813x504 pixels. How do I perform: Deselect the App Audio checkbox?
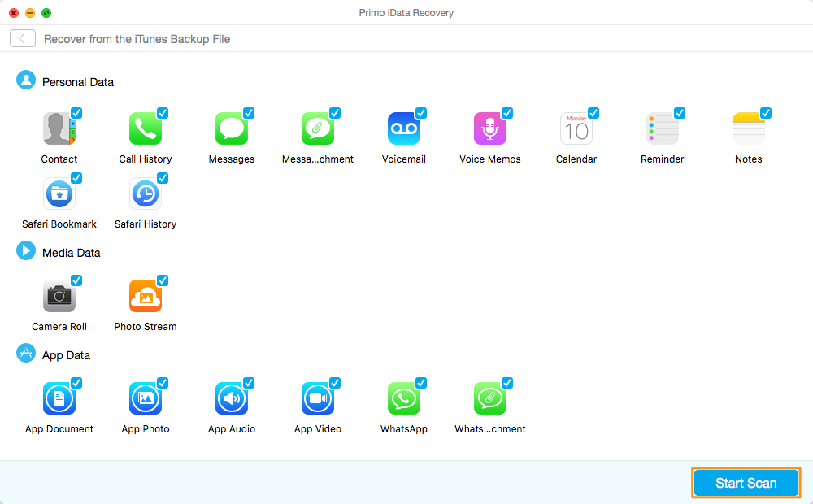[248, 383]
